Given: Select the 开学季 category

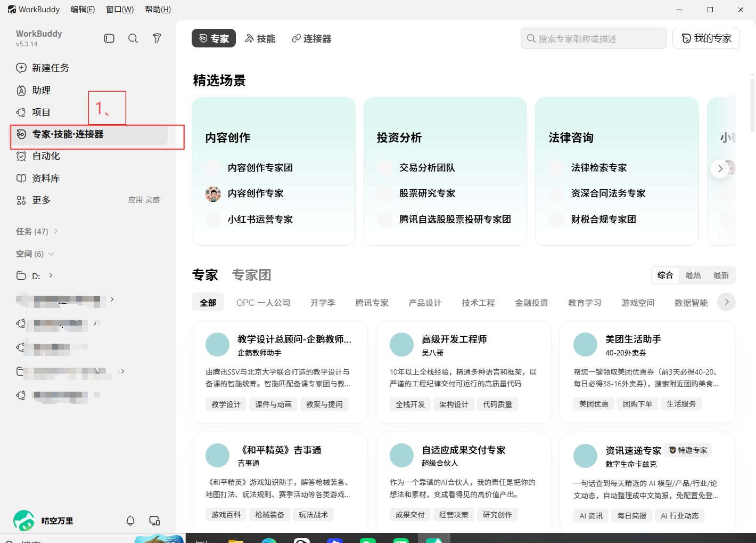Looking at the screenshot, I should 323,303.
